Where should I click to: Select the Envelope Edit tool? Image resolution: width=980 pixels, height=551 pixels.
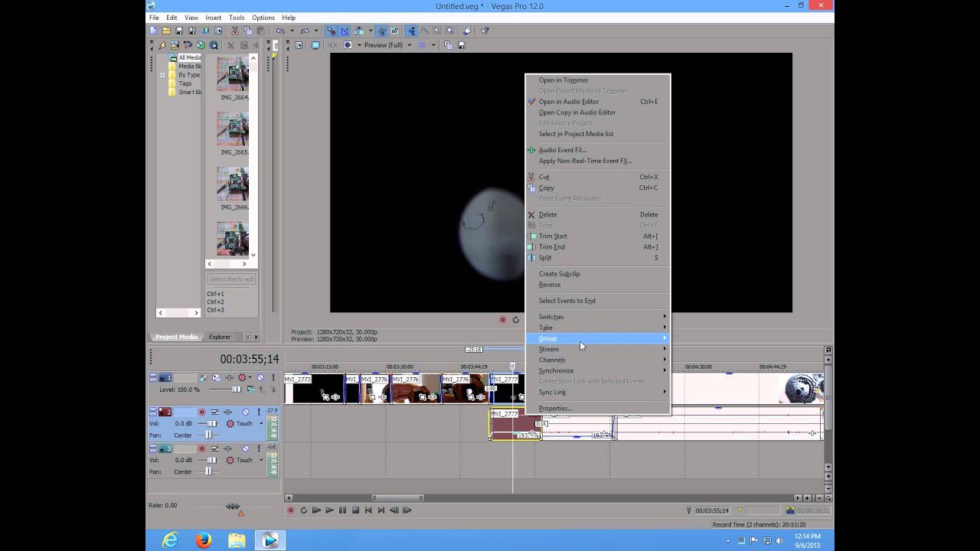tap(423, 31)
